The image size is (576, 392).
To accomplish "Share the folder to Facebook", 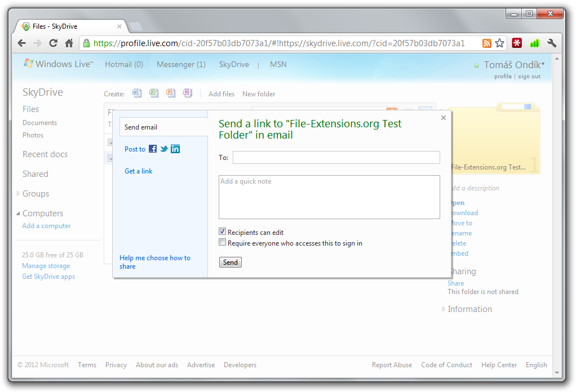I will (x=152, y=149).
